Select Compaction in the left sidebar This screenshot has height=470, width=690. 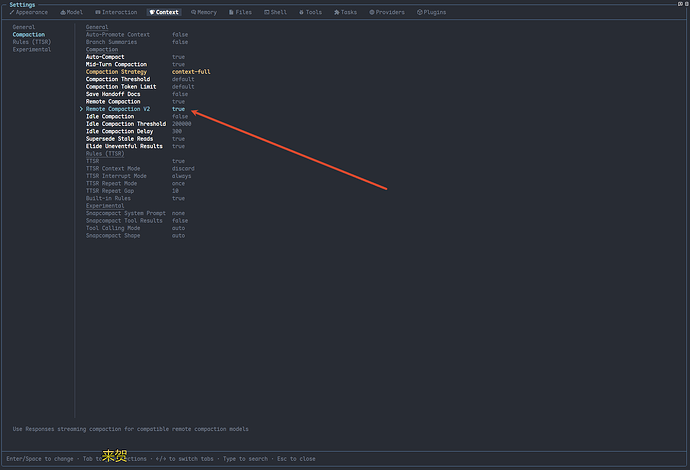tap(29, 35)
